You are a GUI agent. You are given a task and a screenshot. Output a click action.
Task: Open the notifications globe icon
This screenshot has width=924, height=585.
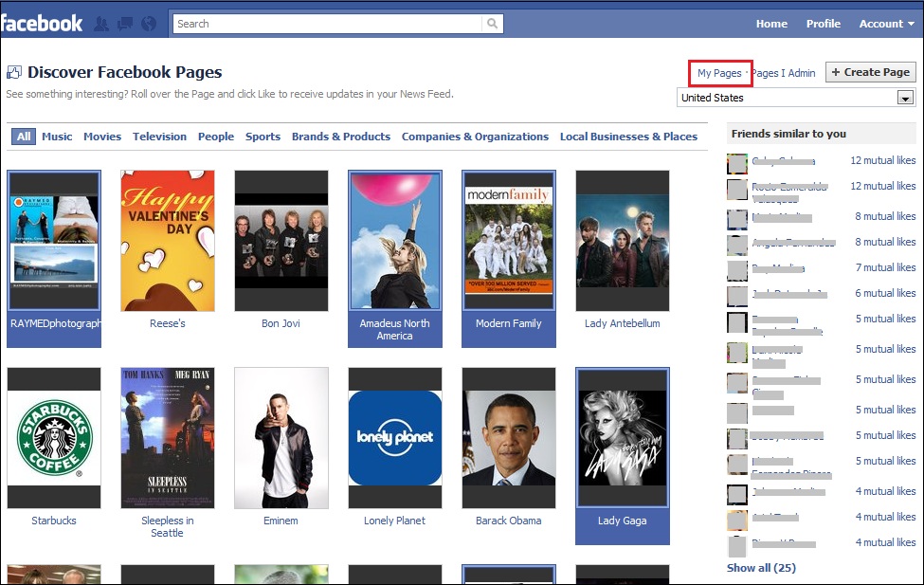coord(149,24)
